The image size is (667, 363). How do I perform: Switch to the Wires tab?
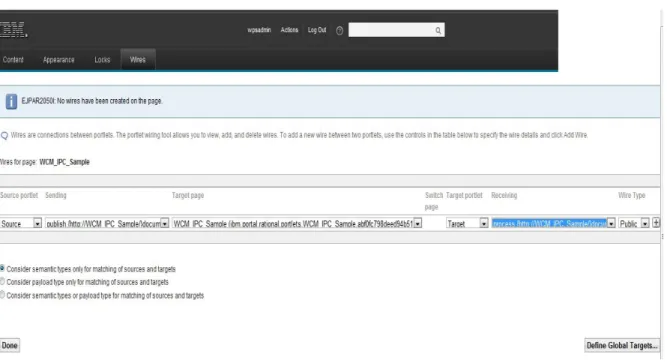pos(138,60)
